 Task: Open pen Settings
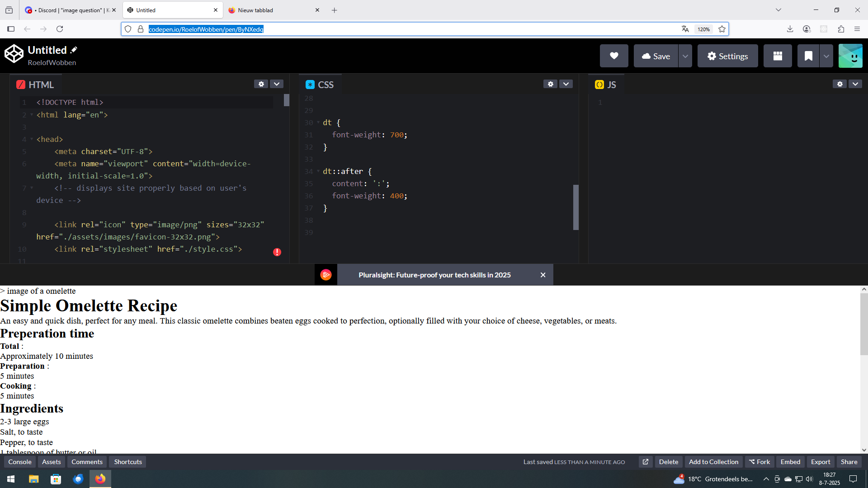pos(727,56)
